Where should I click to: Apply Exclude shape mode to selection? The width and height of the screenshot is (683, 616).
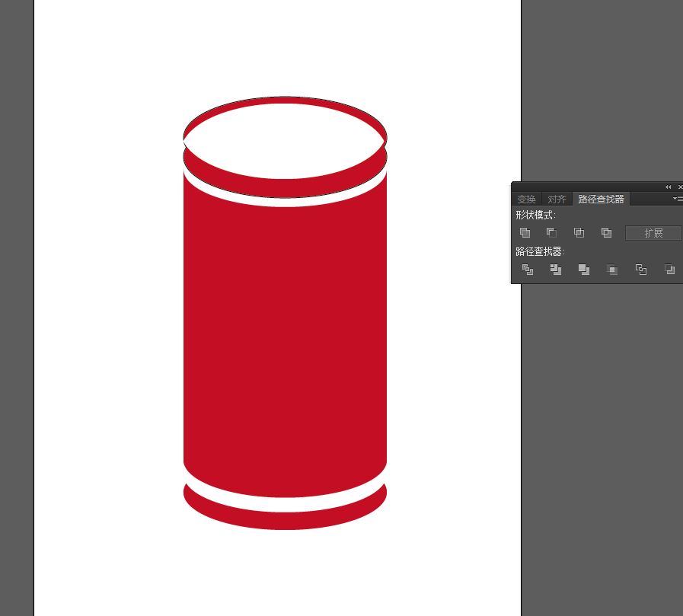pyautogui.click(x=606, y=232)
